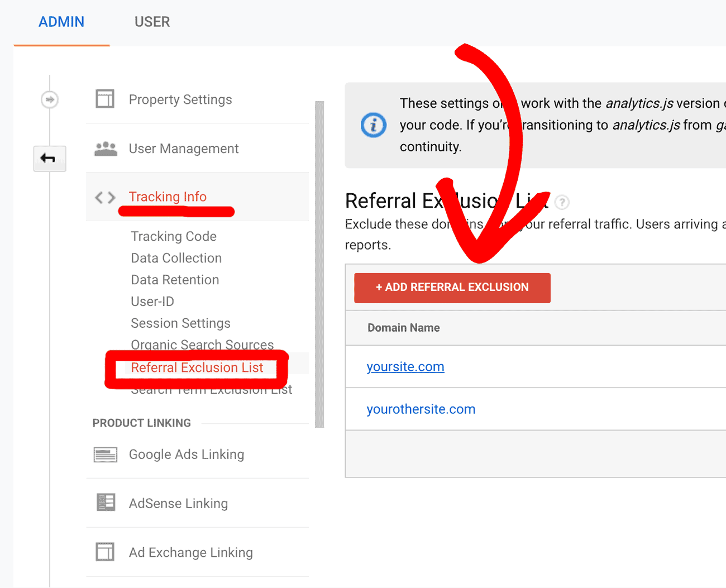Select the ADMIN tab
Image resolution: width=726 pixels, height=588 pixels.
(61, 22)
